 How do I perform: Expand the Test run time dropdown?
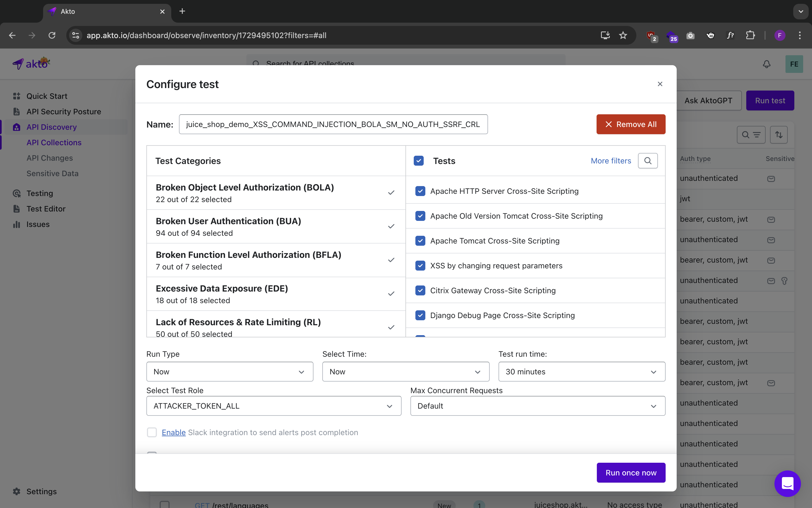[x=581, y=372]
